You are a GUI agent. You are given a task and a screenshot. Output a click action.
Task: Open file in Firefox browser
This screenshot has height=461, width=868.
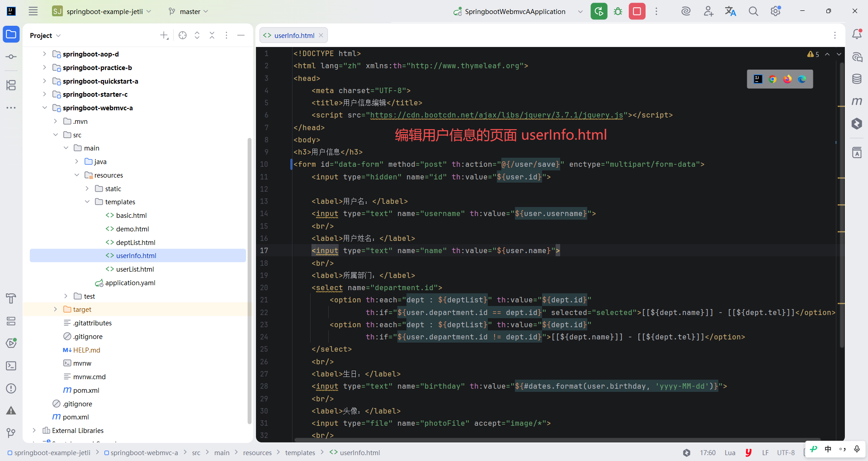tap(788, 79)
